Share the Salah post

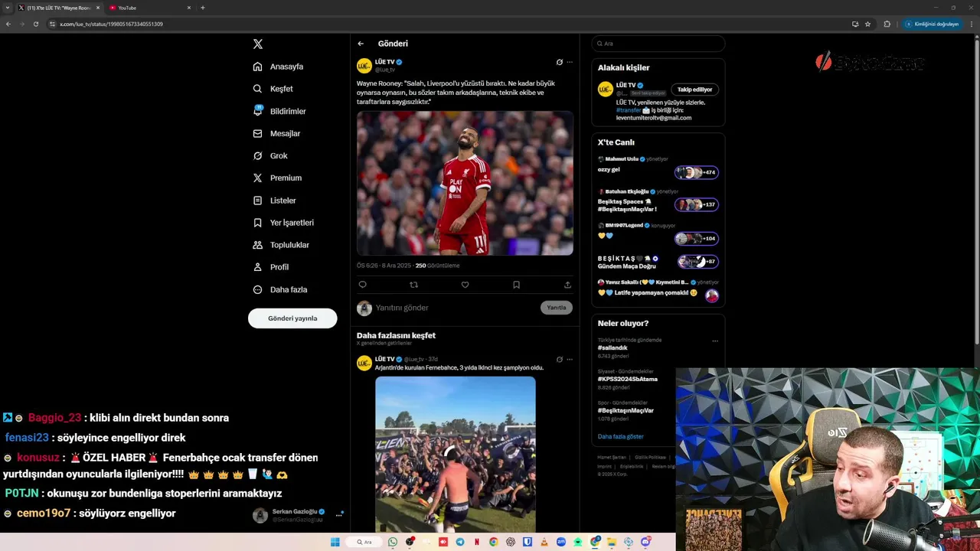567,285
